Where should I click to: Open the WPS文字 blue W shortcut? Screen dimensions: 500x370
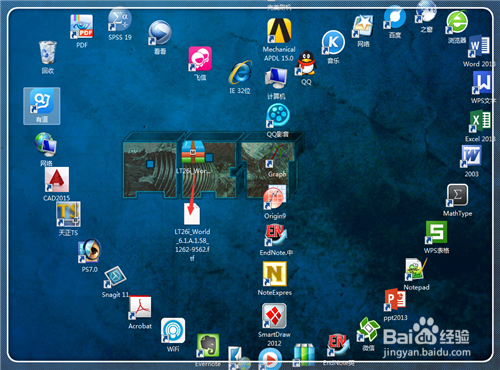point(482,83)
